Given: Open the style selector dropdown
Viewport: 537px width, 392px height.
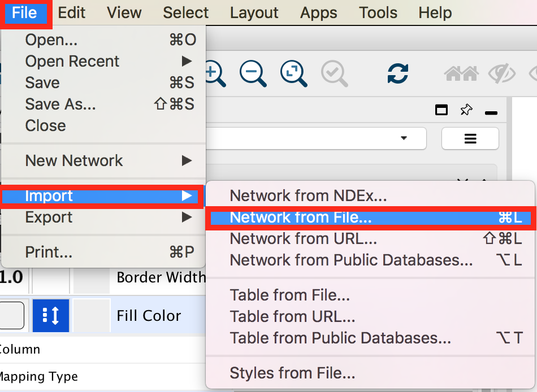Looking at the screenshot, I should point(317,138).
